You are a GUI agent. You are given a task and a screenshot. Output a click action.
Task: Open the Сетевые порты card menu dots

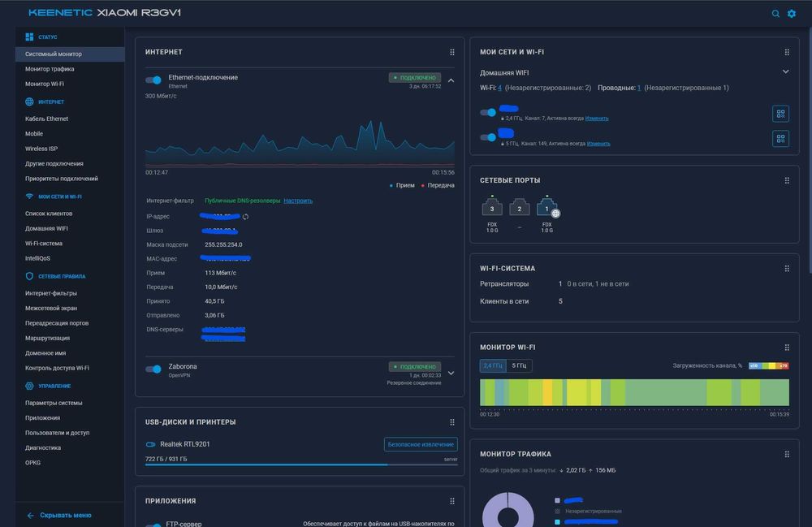point(787,180)
